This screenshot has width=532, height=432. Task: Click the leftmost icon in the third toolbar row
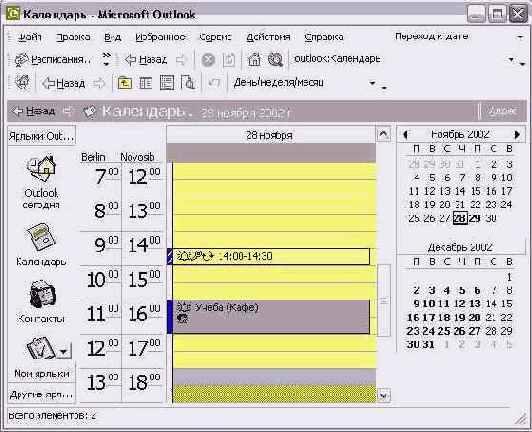tap(22, 82)
